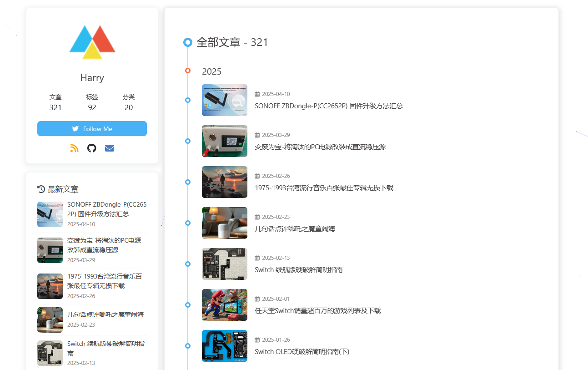
Task: Open timeline article 1975-1993台湾流行音乐百张最佳专辑无损下载
Action: click(x=324, y=188)
